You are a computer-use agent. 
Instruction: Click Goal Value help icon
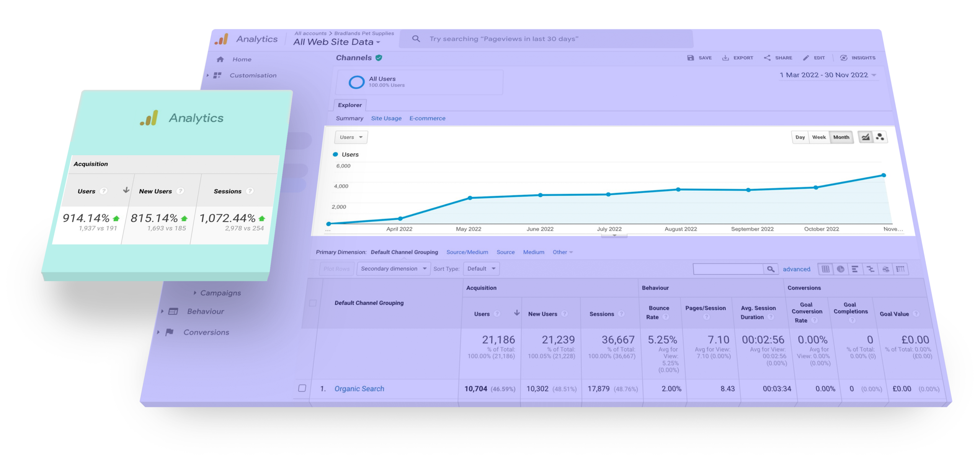916,314
